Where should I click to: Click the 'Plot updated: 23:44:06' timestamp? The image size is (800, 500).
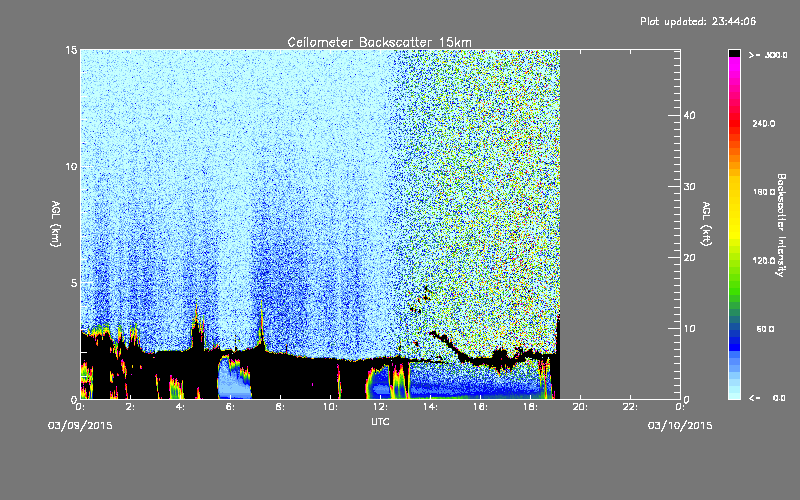click(x=698, y=21)
